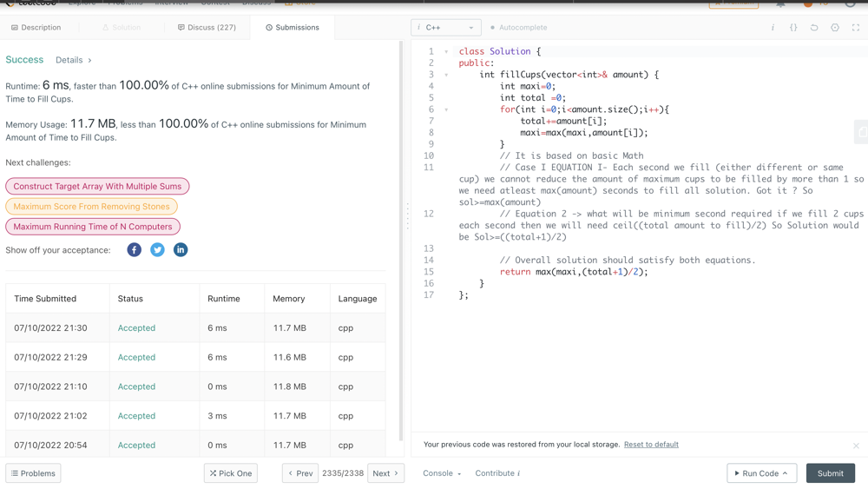Share acceptance on LinkedIn
The height and width of the screenshot is (489, 868).
point(181,250)
